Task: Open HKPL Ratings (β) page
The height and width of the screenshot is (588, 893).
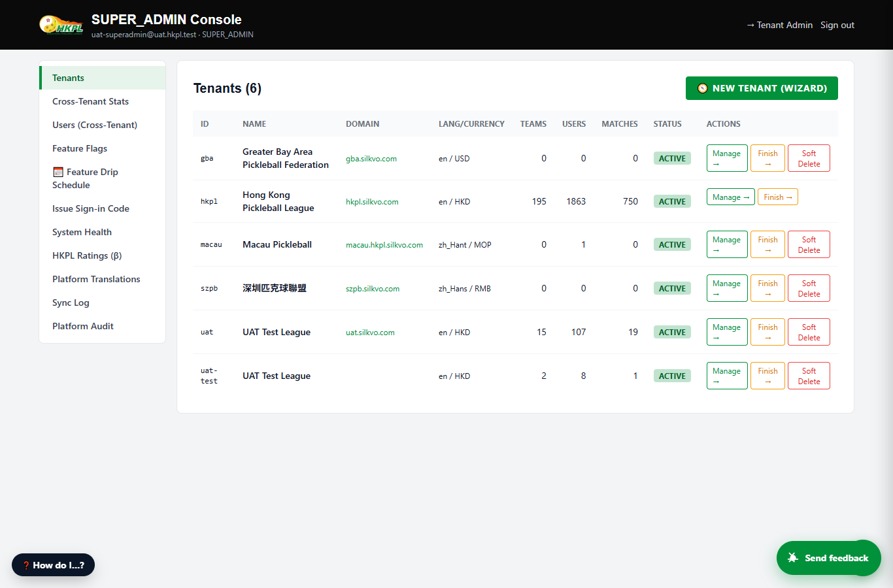Action: pyautogui.click(x=103, y=255)
